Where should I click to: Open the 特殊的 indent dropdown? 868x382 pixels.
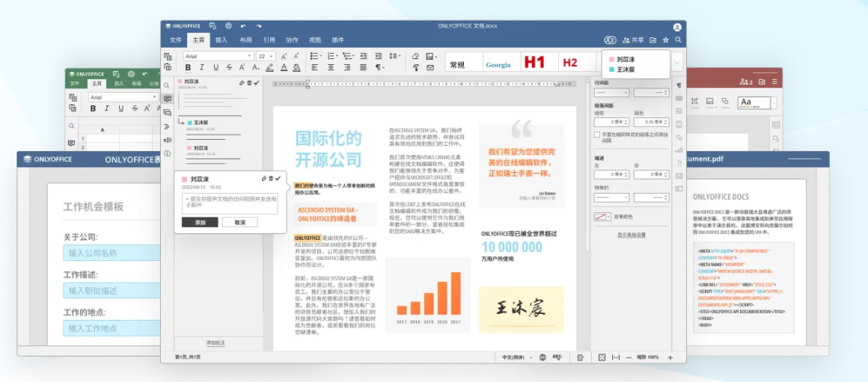[611, 197]
